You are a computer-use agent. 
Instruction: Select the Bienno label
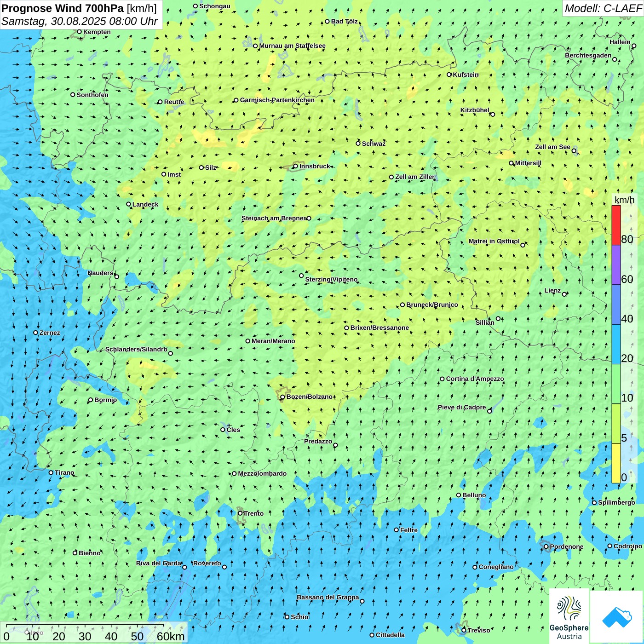pos(89,553)
